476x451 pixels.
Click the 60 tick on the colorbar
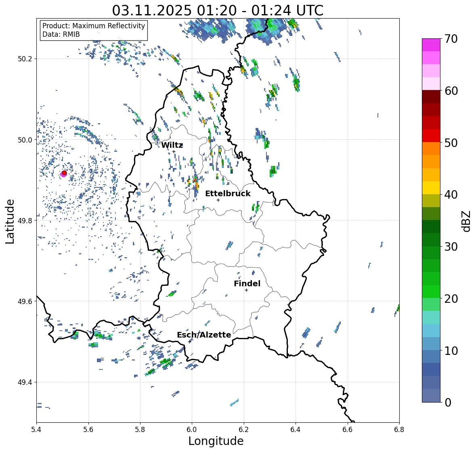451,91
